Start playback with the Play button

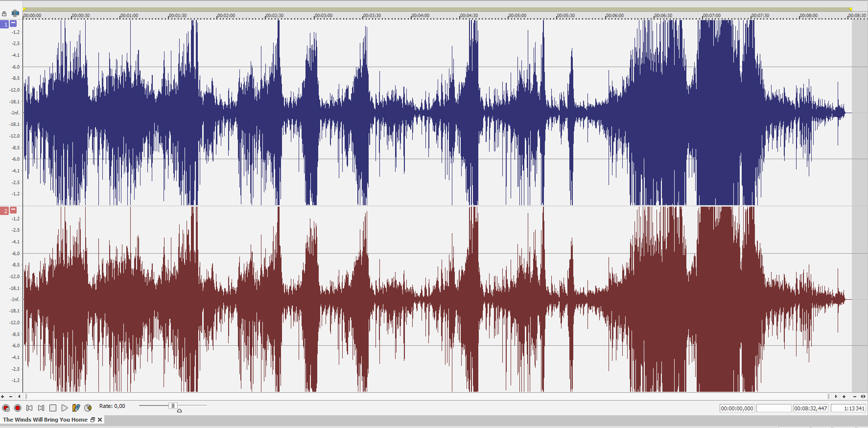(x=65, y=408)
